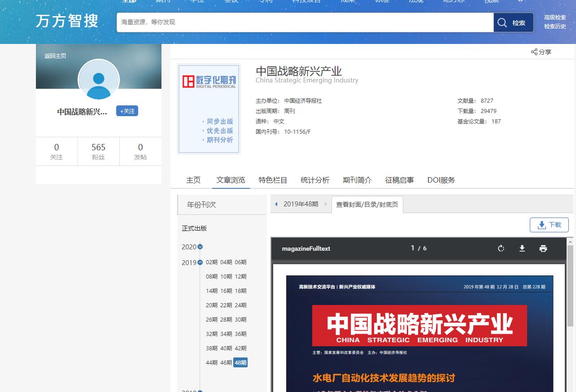Choose issue 38期 of 2019
Viewport: 576px width, 392px height.
click(x=212, y=348)
